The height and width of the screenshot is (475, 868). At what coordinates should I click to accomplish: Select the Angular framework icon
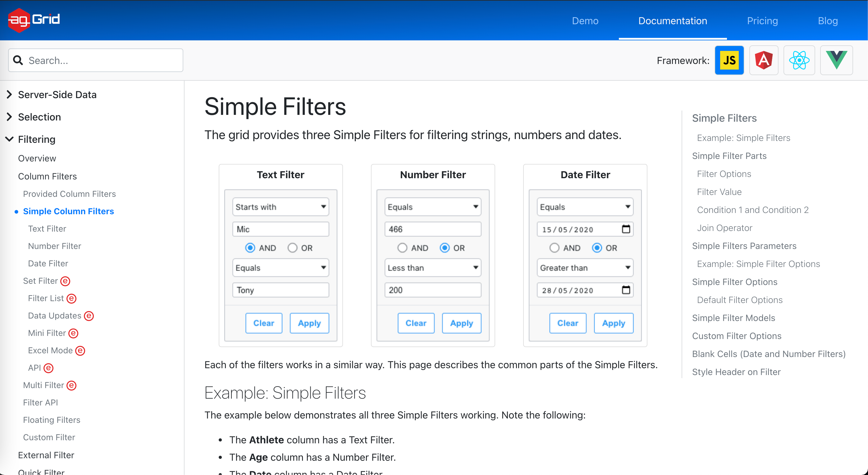point(764,60)
